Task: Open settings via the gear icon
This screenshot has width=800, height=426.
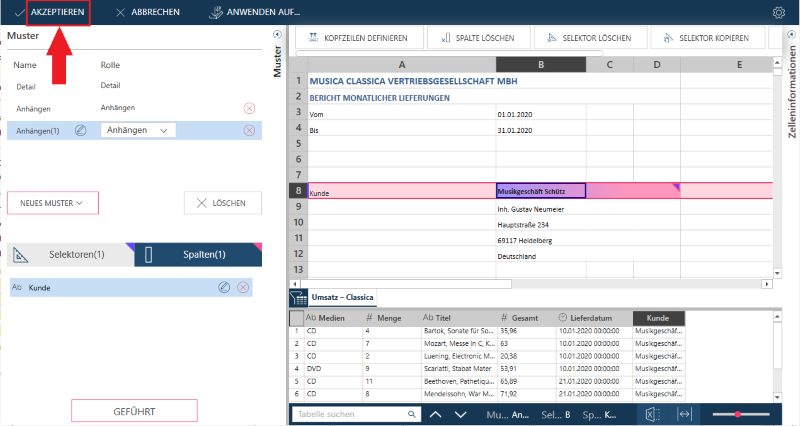Action: [x=779, y=13]
